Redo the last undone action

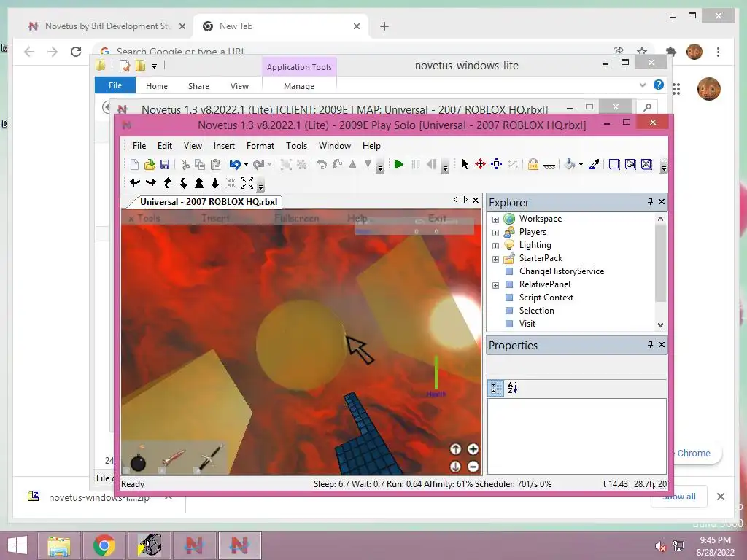(x=259, y=165)
